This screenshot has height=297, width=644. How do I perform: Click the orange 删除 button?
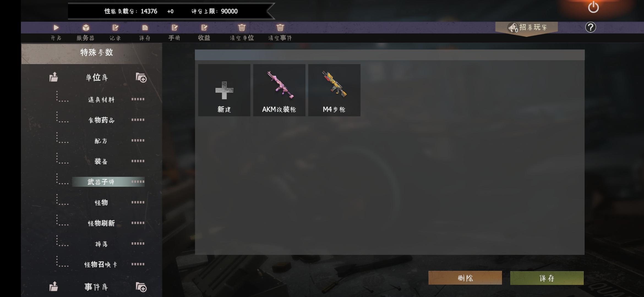coord(465,278)
